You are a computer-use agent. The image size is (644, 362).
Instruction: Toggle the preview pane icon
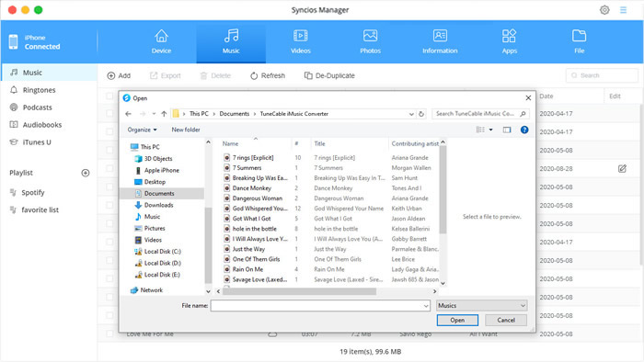click(507, 130)
